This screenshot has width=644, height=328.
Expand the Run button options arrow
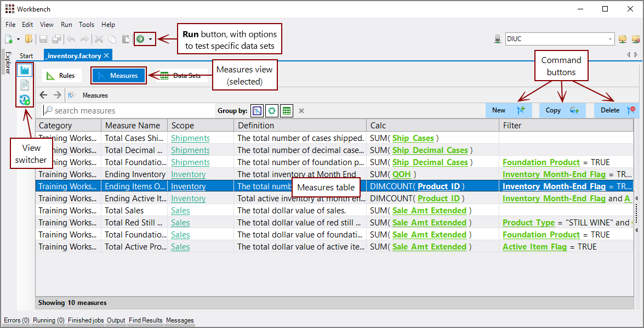coord(150,39)
